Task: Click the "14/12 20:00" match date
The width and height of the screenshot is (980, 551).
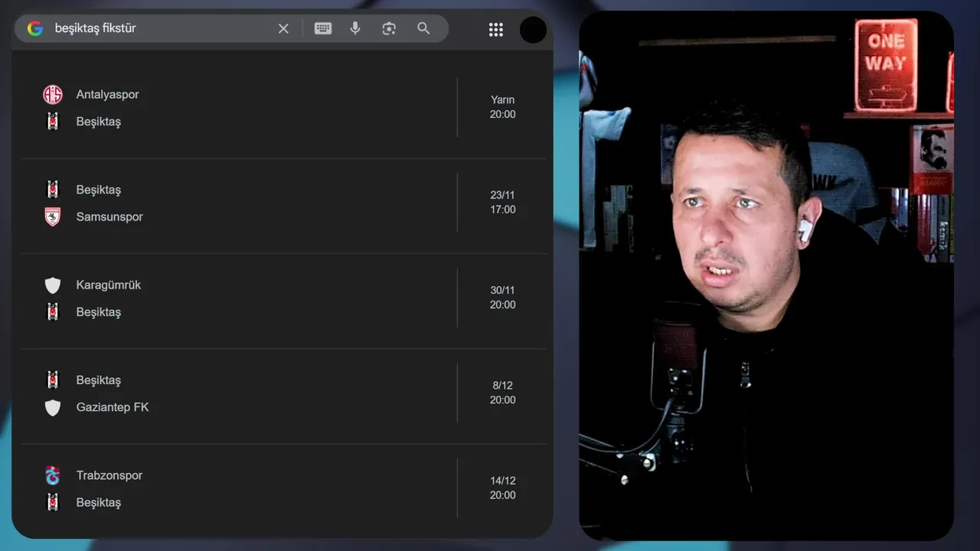Action: click(503, 488)
